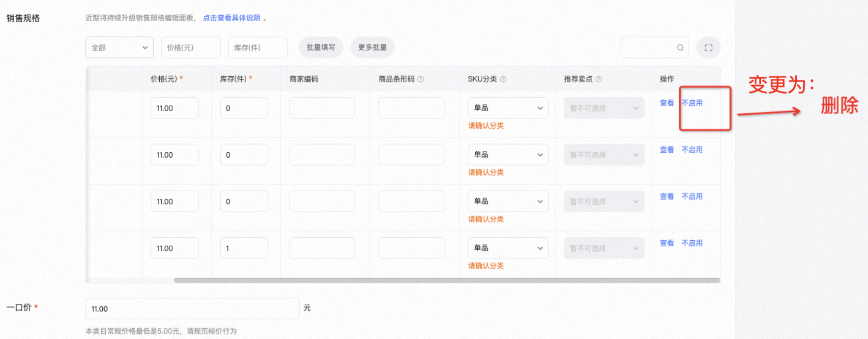The width and height of the screenshot is (868, 339).
Task: Open the 全部 filter dropdown
Action: [119, 48]
